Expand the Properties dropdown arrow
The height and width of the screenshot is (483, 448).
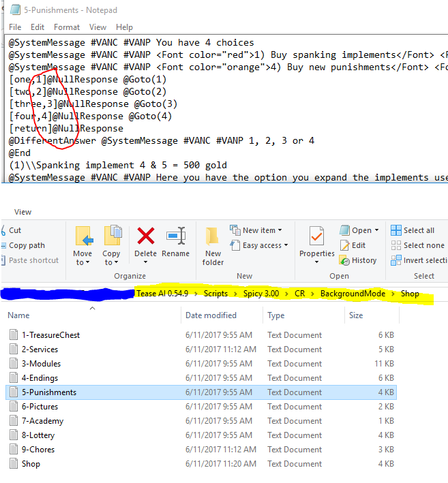(x=316, y=262)
